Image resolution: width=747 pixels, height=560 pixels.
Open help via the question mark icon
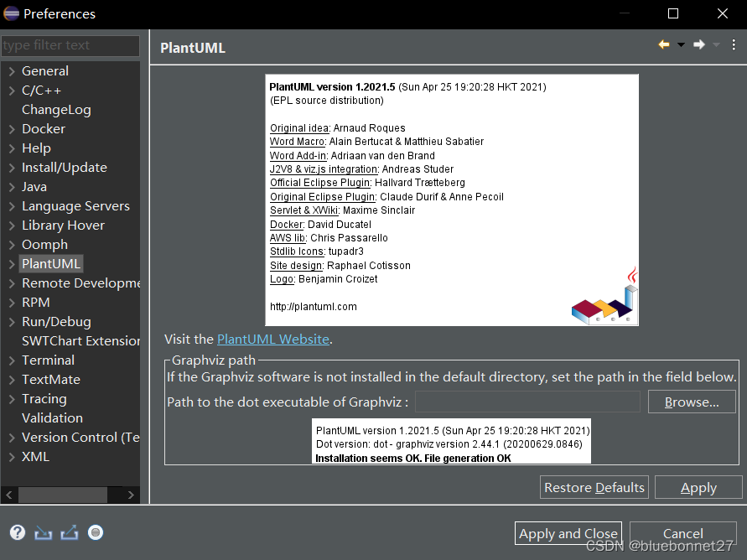[17, 532]
